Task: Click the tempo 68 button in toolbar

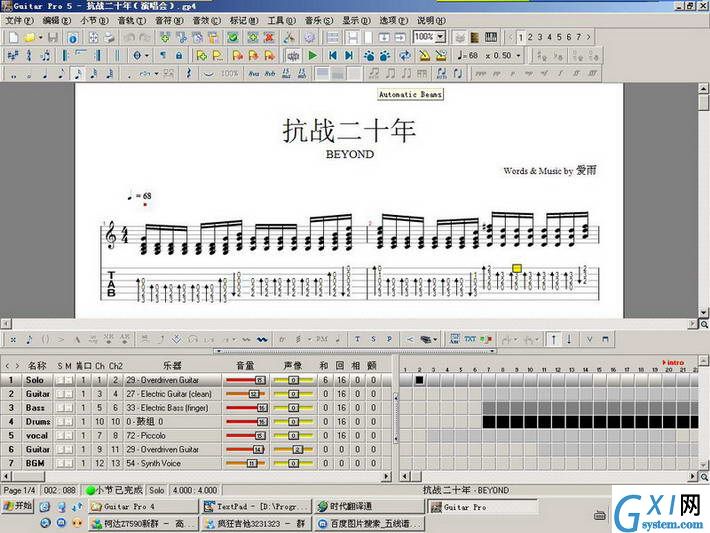Action: pyautogui.click(x=469, y=56)
